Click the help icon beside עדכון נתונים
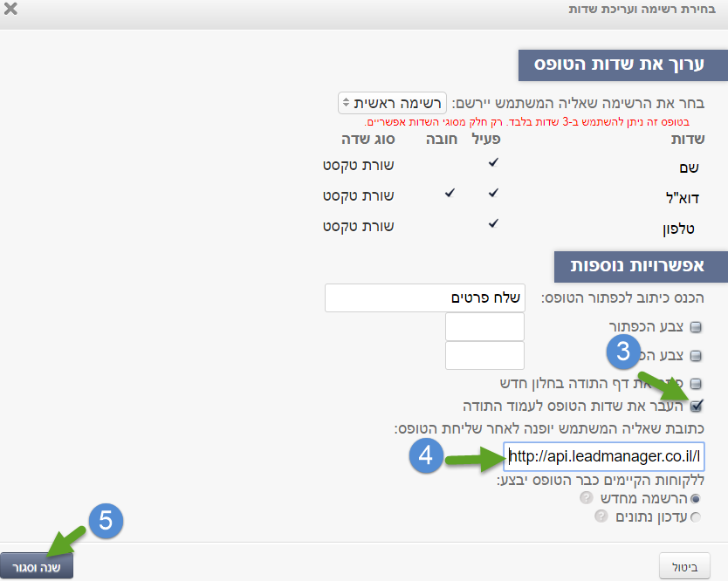 (x=601, y=516)
